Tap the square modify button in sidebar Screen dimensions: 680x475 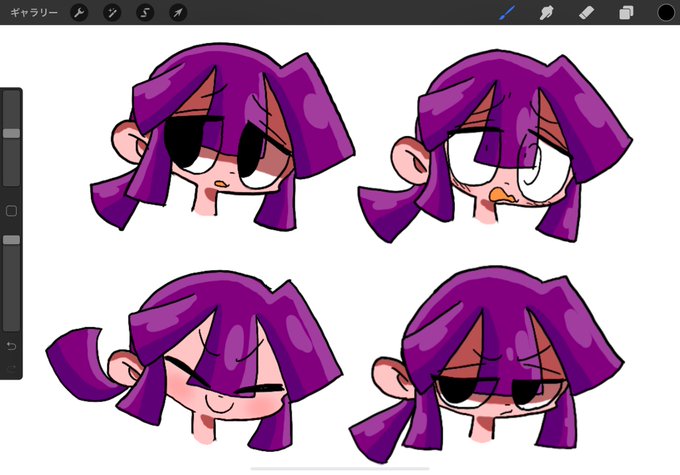[x=11, y=211]
